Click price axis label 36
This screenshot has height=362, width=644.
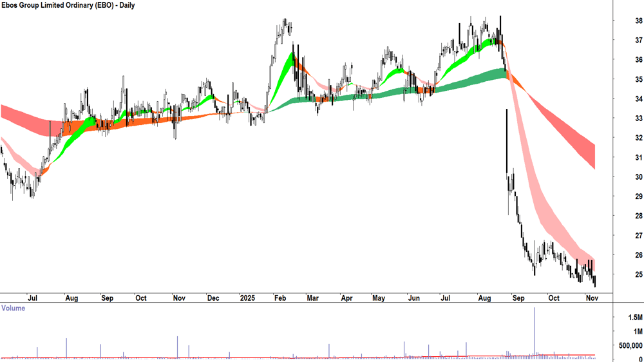[x=639, y=59]
